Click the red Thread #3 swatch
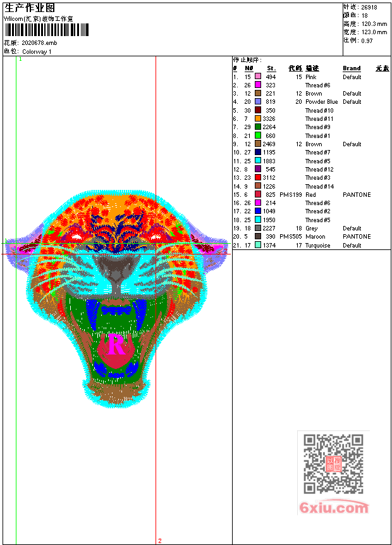The image size is (392, 545). [x=258, y=178]
